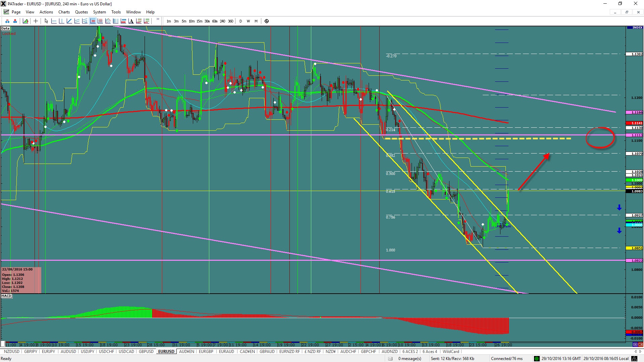Select the red horizontal levels tool
This screenshot has height=362, width=644.
[100, 21]
